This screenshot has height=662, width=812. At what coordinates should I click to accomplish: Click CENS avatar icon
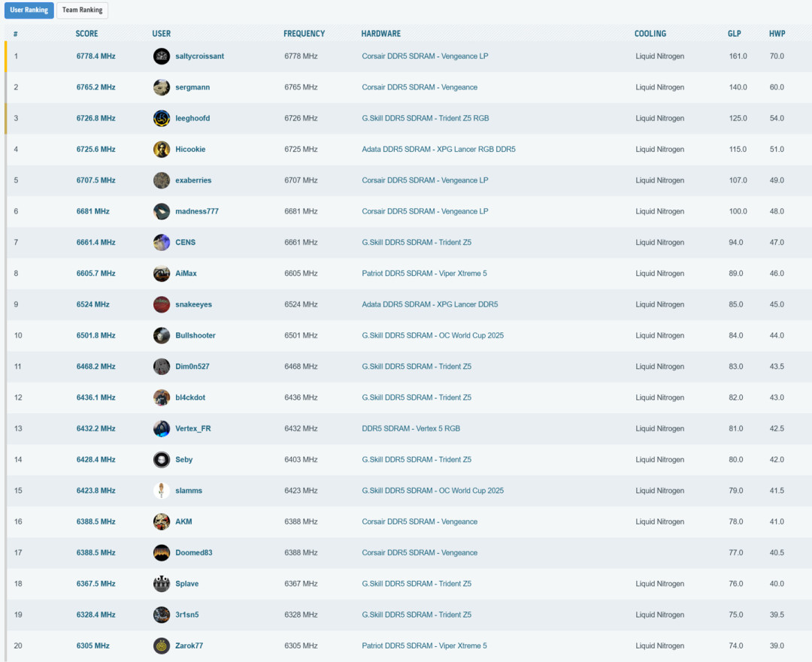coord(162,243)
